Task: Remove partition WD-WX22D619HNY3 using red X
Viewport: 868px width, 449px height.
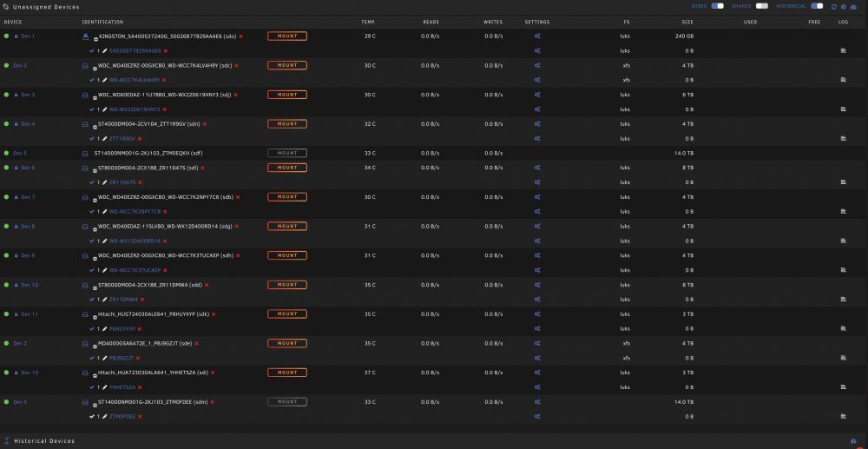Action: (164, 109)
